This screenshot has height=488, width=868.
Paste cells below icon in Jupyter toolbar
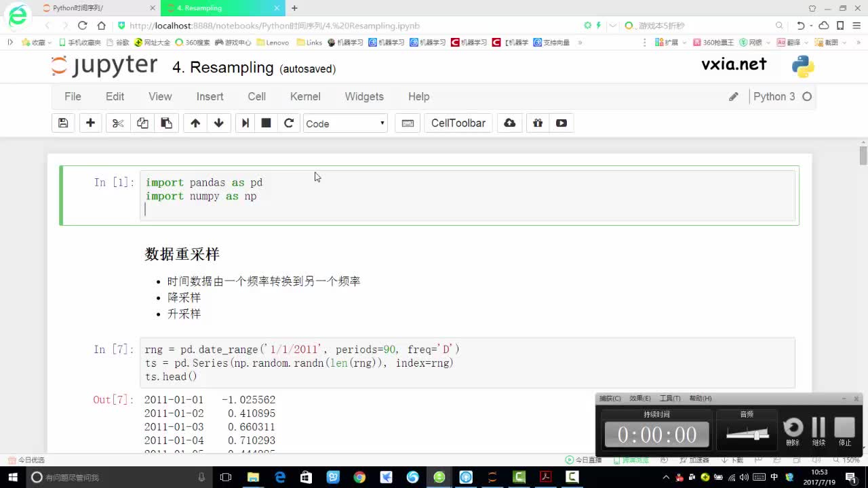166,123
